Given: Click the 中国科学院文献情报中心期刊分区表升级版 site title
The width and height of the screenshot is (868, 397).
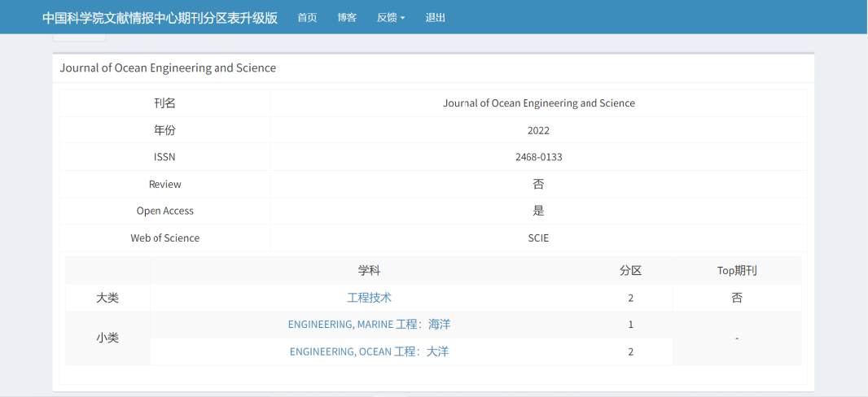Looking at the screenshot, I should (x=160, y=17).
